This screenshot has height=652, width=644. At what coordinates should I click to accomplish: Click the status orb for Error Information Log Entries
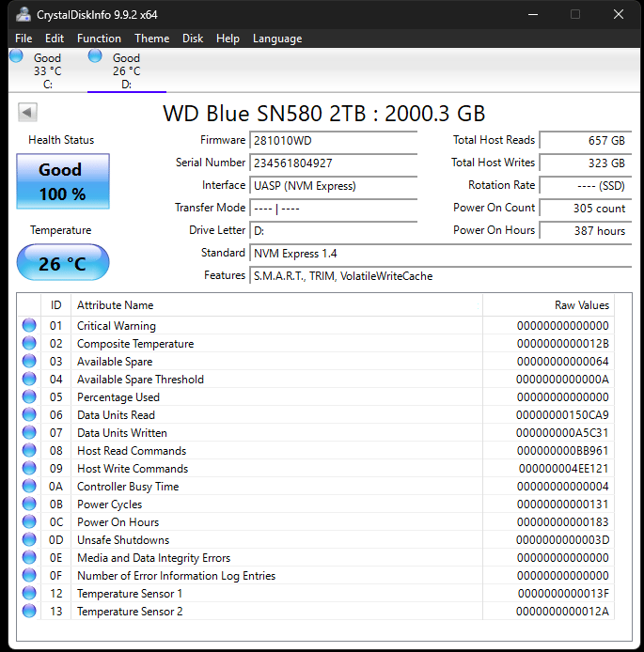click(29, 576)
